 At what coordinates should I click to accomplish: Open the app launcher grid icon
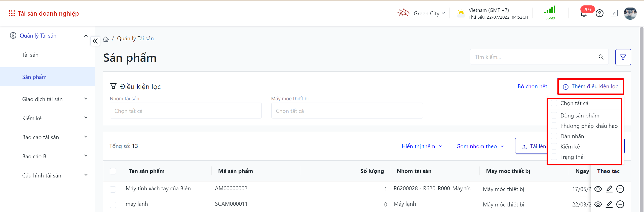[12, 13]
